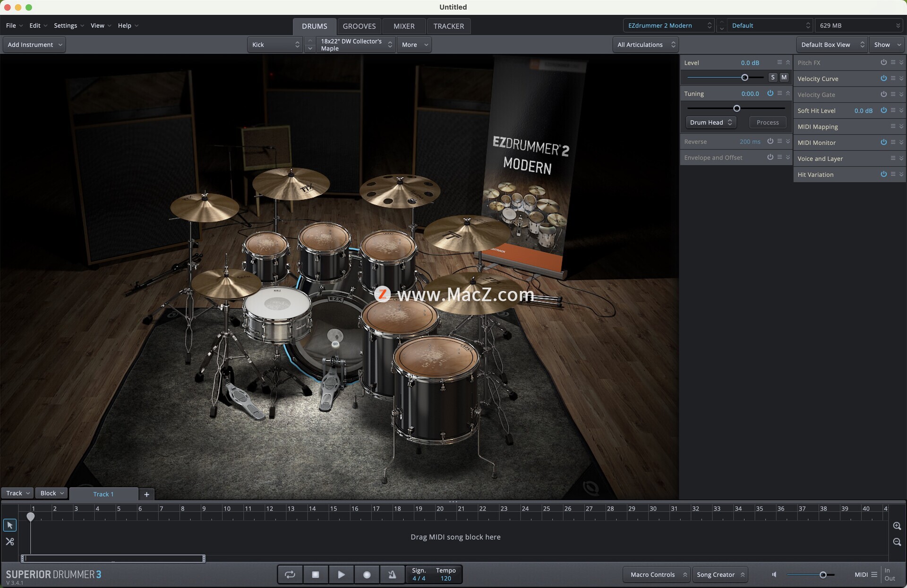Adjust the Level slider handle

744,77
